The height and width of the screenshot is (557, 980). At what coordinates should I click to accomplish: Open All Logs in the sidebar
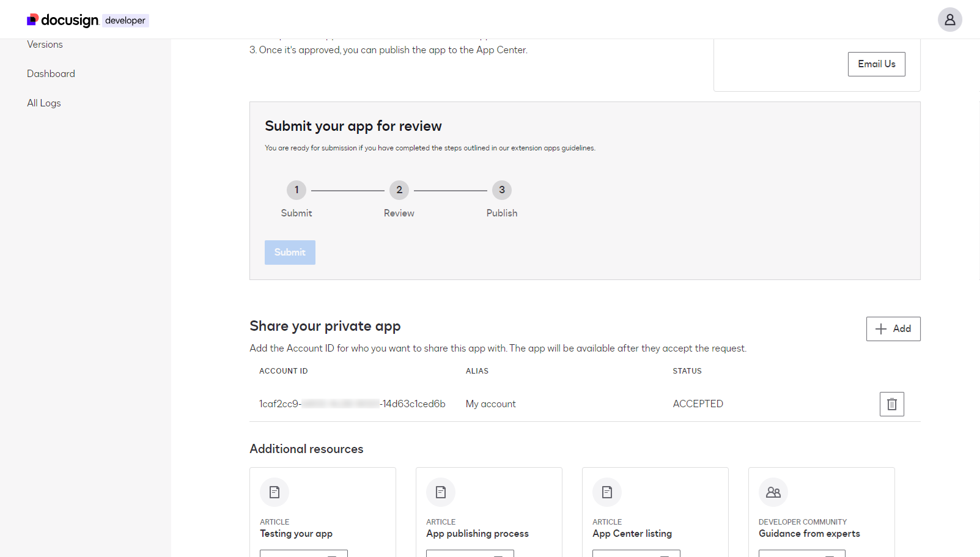(44, 103)
